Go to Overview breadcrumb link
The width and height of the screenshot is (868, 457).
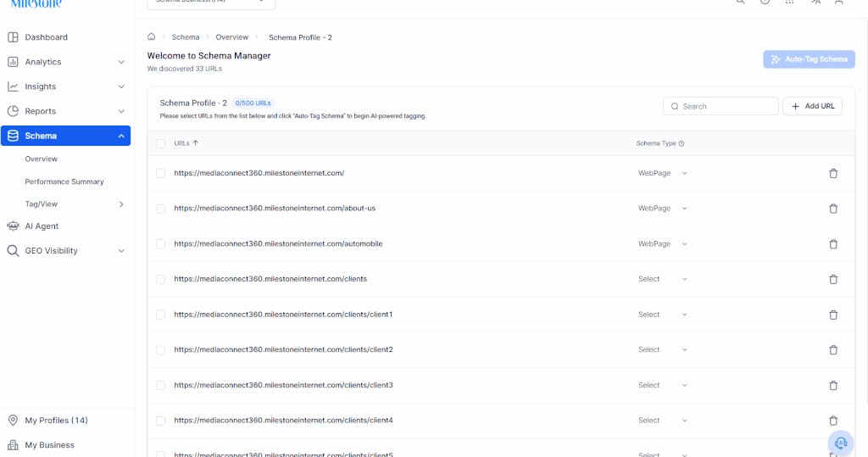232,37
